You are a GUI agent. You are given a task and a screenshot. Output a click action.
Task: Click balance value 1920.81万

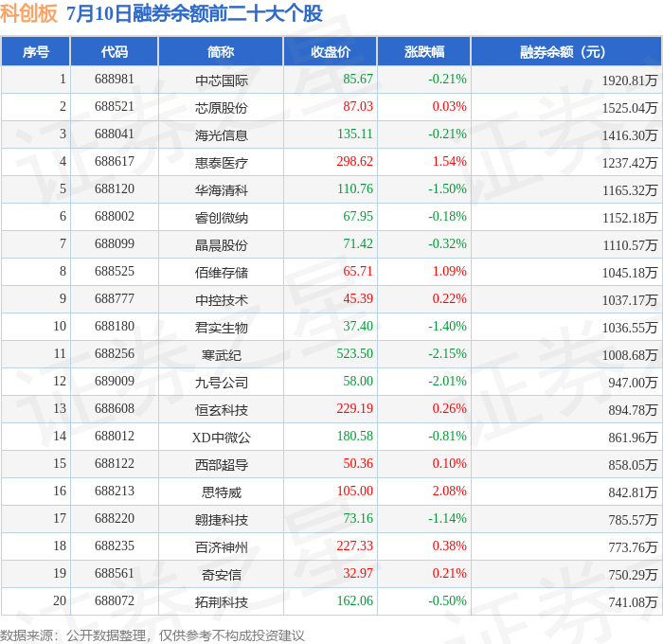click(x=630, y=80)
